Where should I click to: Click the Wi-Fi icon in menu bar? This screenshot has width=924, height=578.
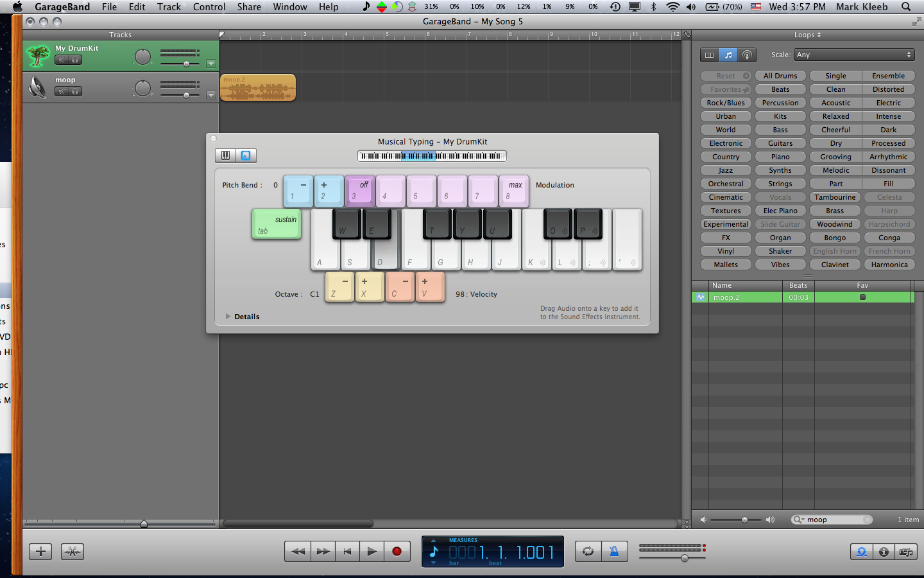[672, 7]
